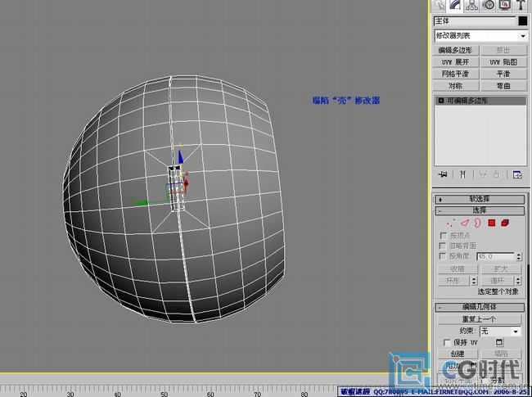The image size is (532, 397).
Task: Click the 重复上一个 button
Action: 480,319
